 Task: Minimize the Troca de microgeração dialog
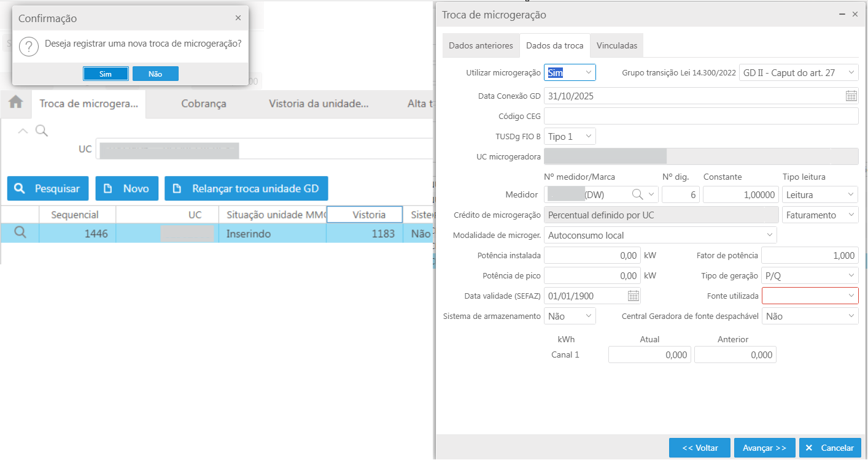click(841, 14)
